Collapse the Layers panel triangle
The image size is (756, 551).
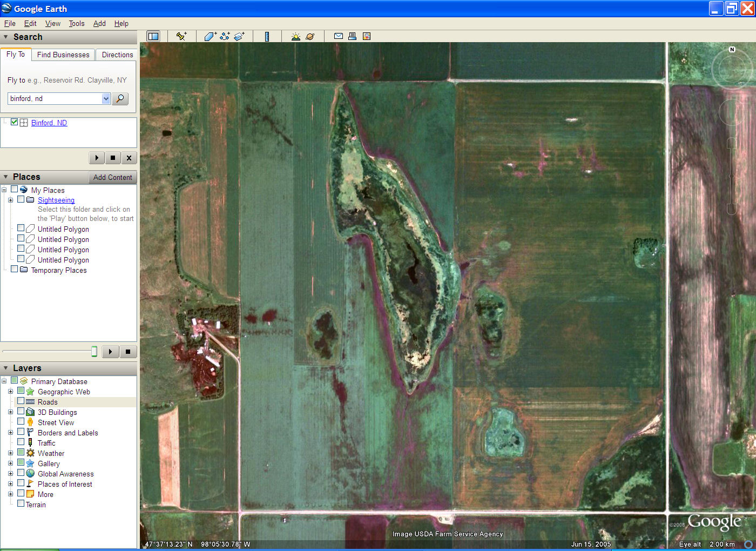6,368
